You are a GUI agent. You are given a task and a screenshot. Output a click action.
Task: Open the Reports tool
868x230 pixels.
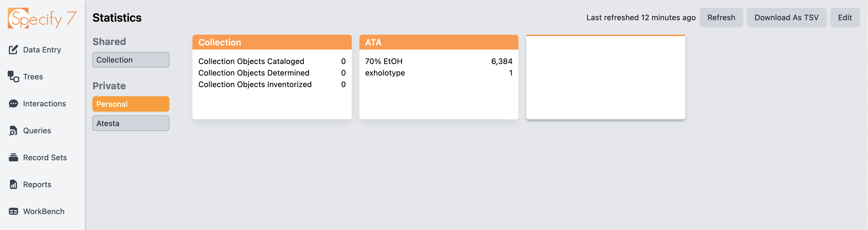[x=37, y=184]
